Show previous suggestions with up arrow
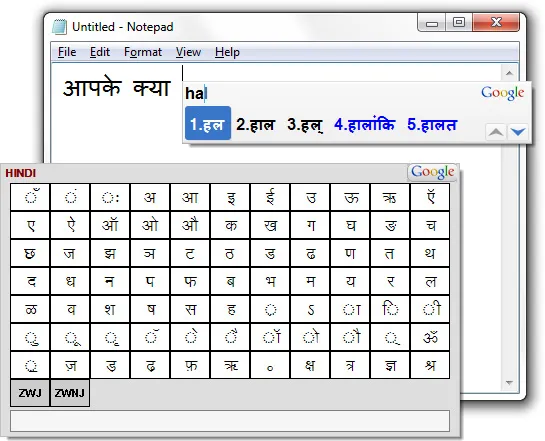Viewport: 545px width, 441px height. 496,132
